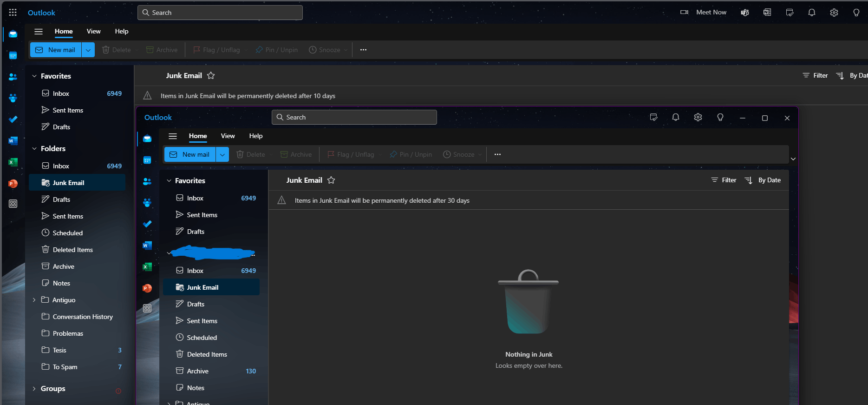Open Filter in front window message list

pyautogui.click(x=724, y=180)
